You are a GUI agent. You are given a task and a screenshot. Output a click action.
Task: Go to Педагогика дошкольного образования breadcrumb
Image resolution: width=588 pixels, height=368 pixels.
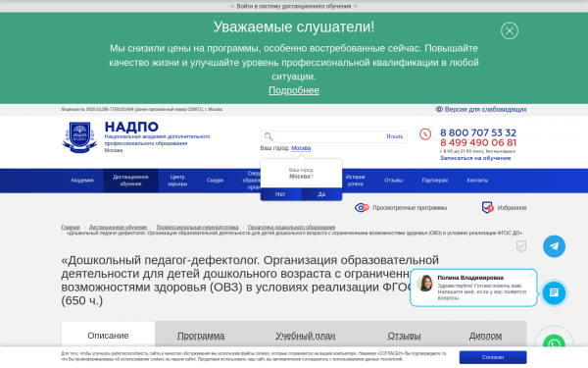coord(291,228)
